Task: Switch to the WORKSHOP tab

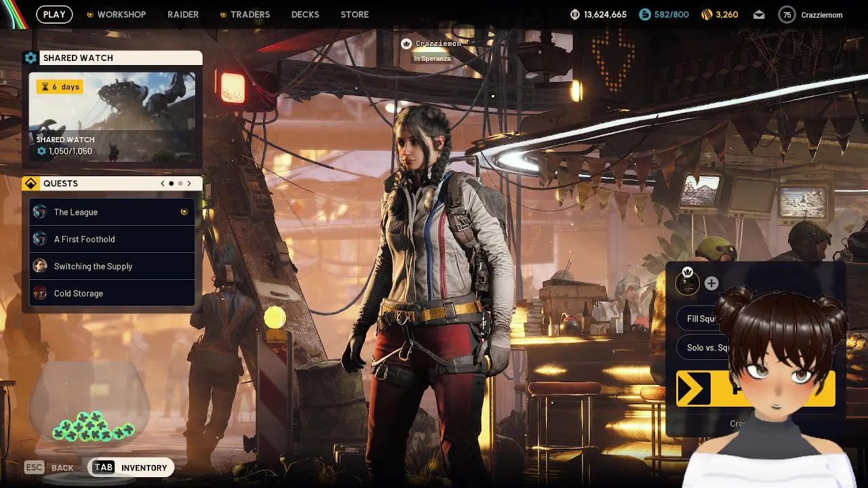Action: click(121, 14)
